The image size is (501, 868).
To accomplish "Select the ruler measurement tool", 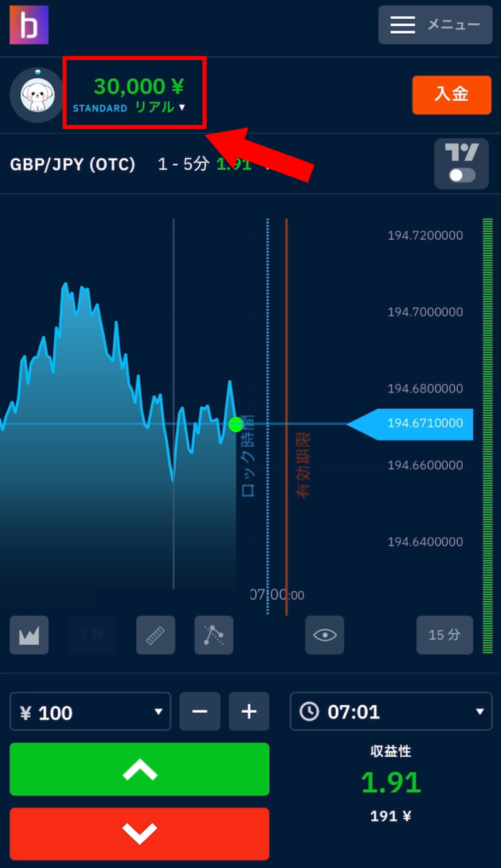I will coord(155,635).
